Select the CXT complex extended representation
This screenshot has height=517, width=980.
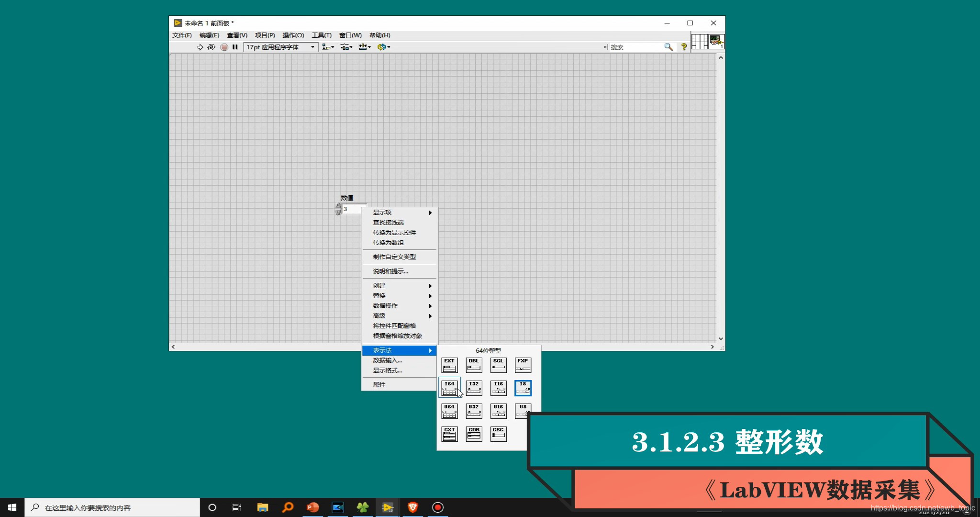pyautogui.click(x=449, y=434)
